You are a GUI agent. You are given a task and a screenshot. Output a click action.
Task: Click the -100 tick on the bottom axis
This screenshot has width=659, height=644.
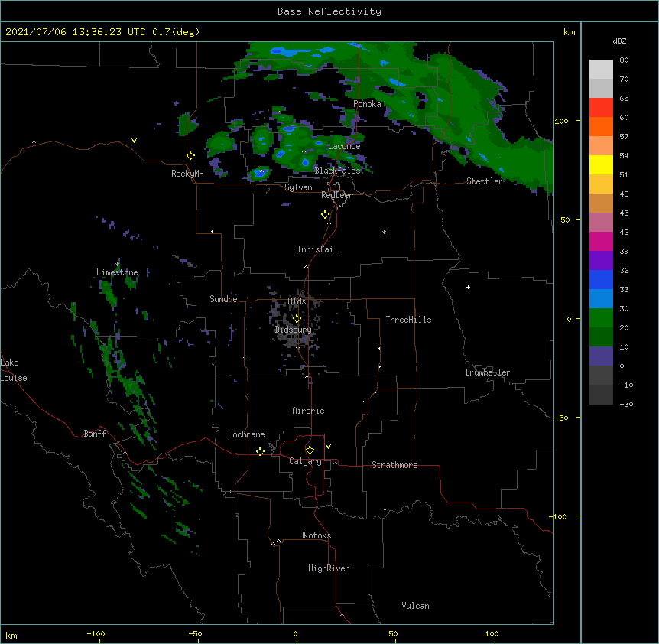click(96, 633)
